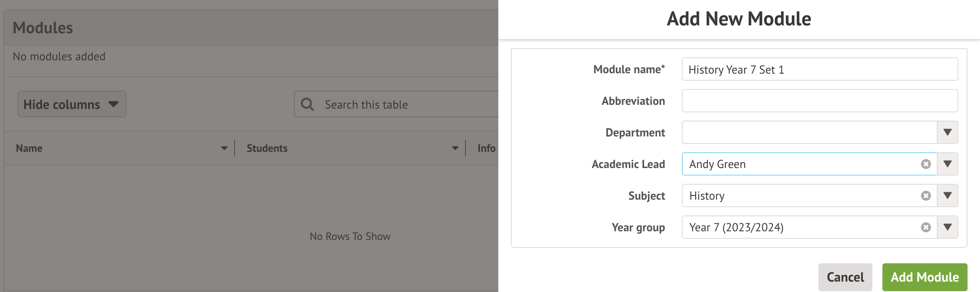This screenshot has width=980, height=292.
Task: Click the Info column header
Action: tap(486, 148)
